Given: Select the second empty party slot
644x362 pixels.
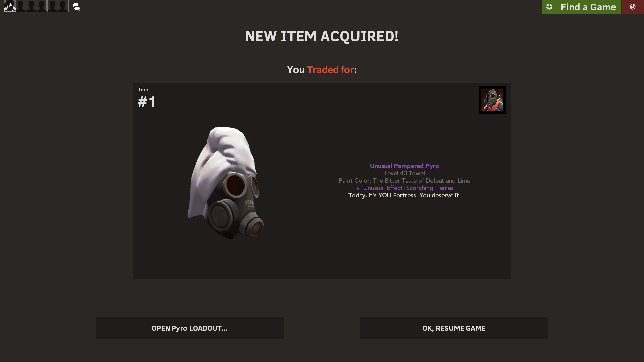Looking at the screenshot, I should 21,6.
